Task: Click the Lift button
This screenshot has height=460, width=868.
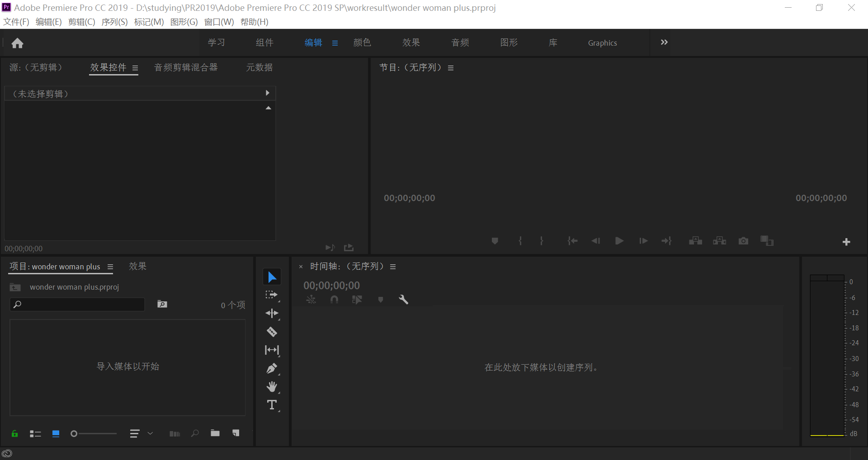Action: (695, 241)
